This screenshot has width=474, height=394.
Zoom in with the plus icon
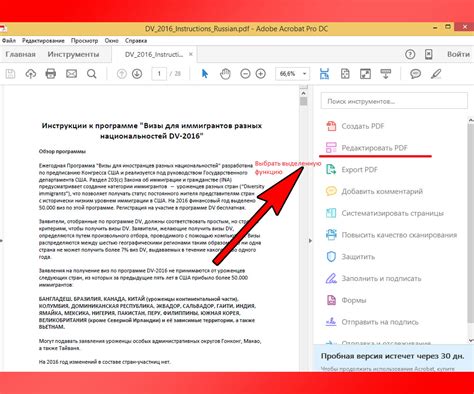click(x=261, y=74)
